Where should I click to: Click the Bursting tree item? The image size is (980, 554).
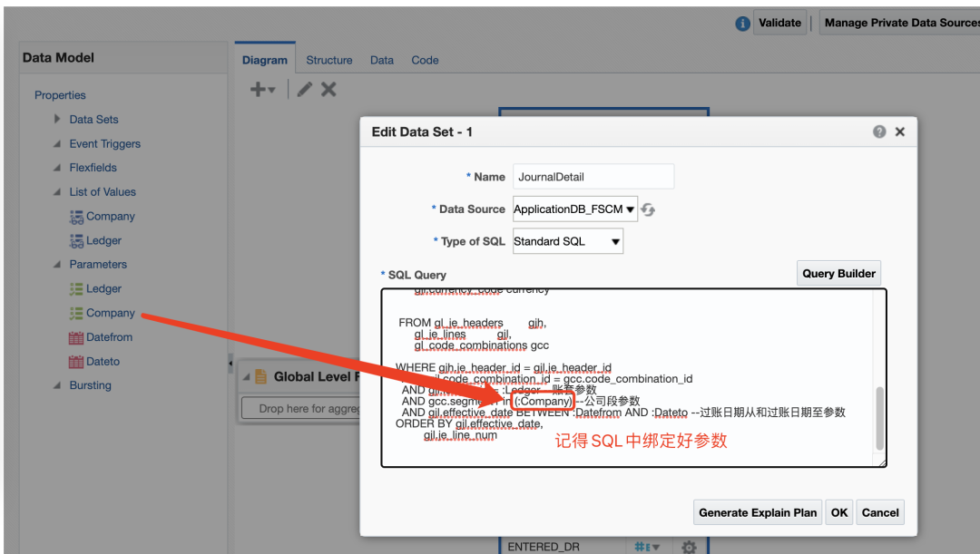coord(90,385)
